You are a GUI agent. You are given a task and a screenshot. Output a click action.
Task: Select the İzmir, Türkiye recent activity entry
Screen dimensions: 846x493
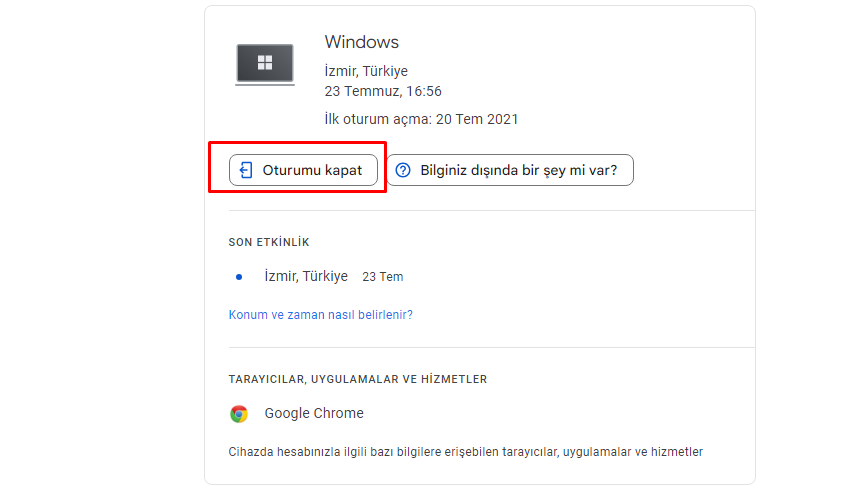306,276
